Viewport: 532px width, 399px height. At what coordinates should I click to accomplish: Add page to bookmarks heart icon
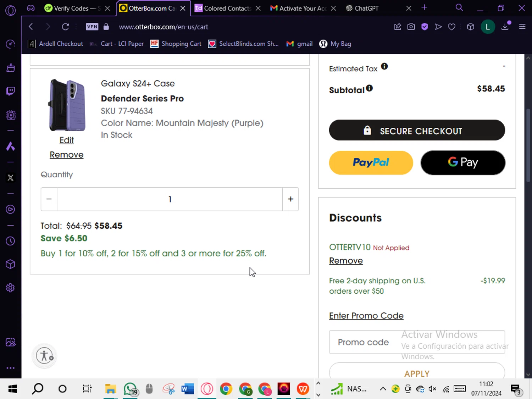tap(451, 27)
